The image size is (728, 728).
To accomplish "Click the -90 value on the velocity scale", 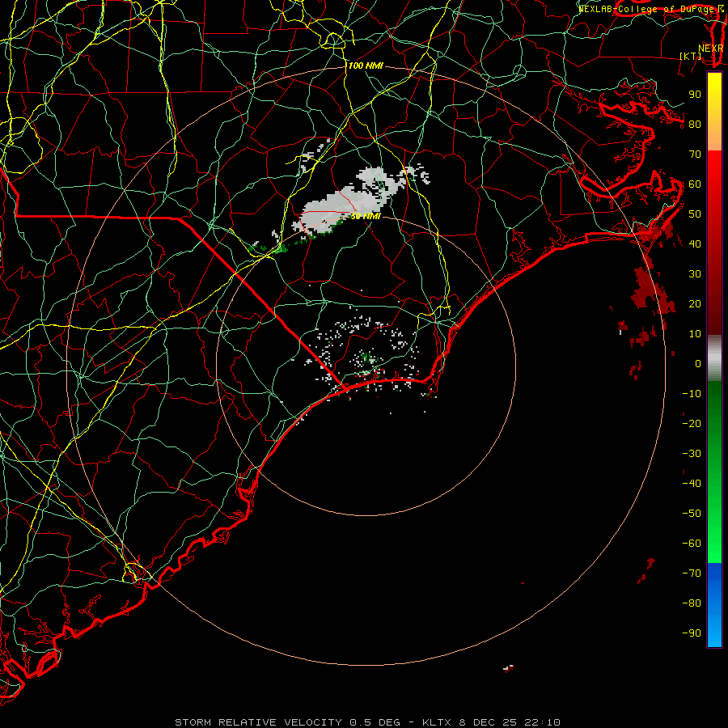I will tap(692, 633).
